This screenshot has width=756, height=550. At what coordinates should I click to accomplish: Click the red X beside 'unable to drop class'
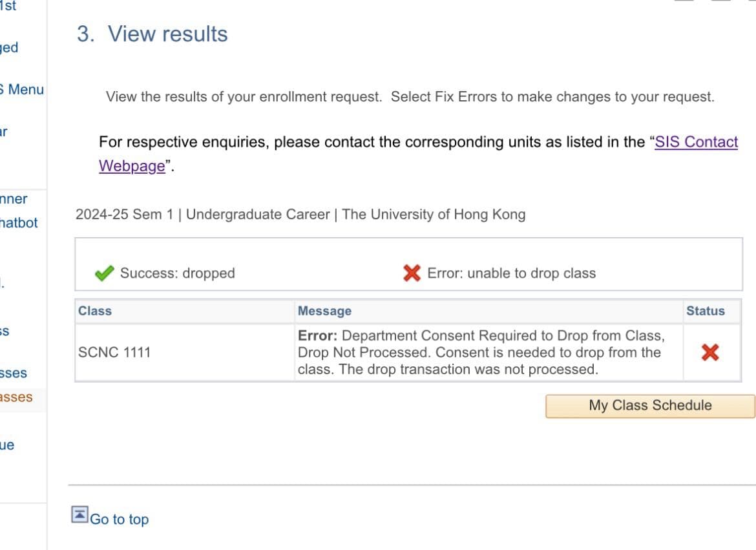pyautogui.click(x=412, y=273)
